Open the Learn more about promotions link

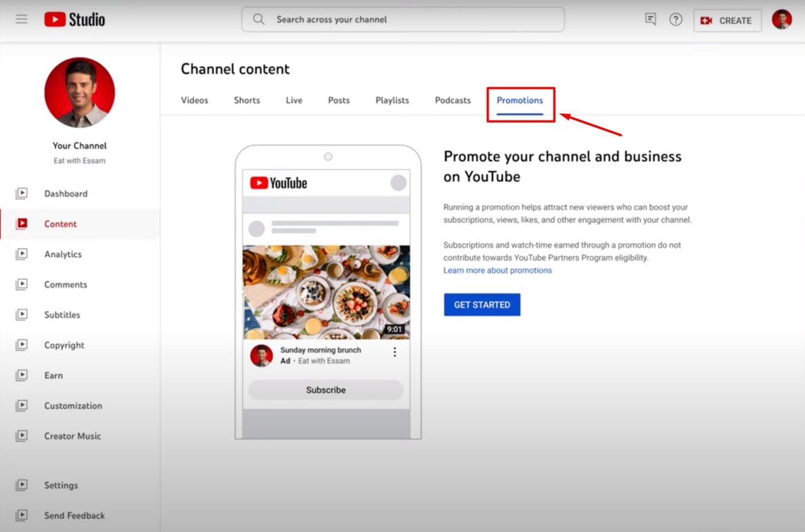click(x=497, y=270)
